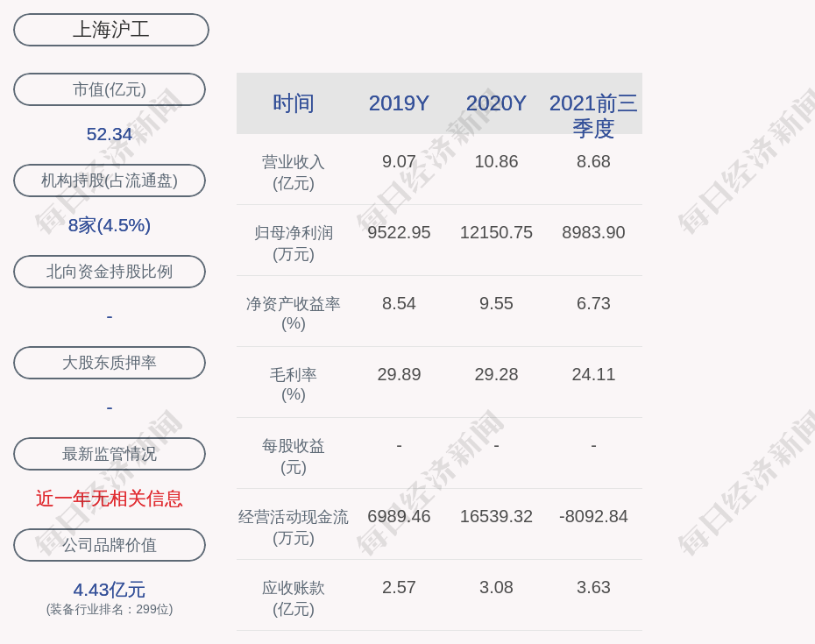Choose the 2021前三季度 column header
This screenshot has width=815, height=644.
[x=593, y=115]
